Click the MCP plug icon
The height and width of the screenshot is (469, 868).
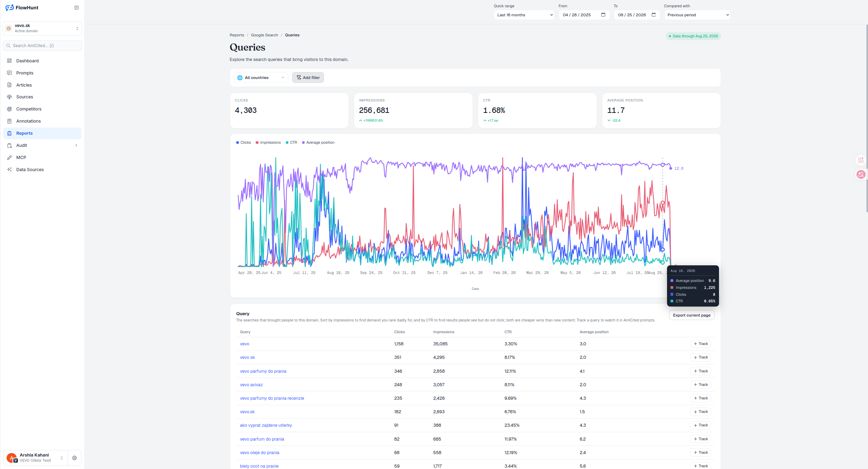[9, 158]
